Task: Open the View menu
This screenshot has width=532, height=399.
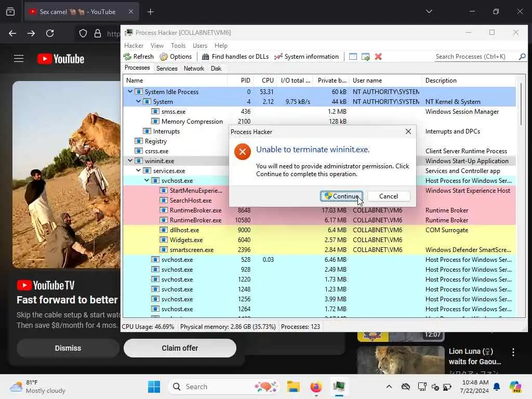Action: coord(157,46)
